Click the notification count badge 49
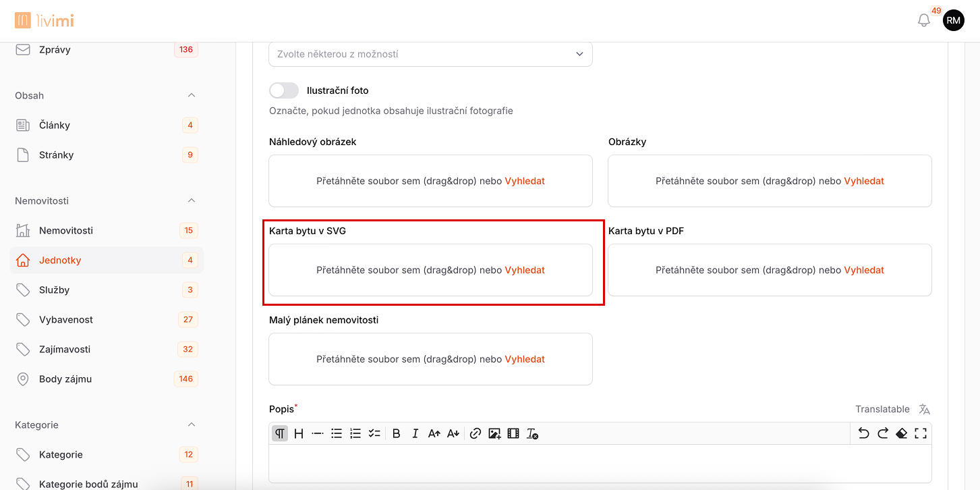This screenshot has width=980, height=490. point(936,11)
